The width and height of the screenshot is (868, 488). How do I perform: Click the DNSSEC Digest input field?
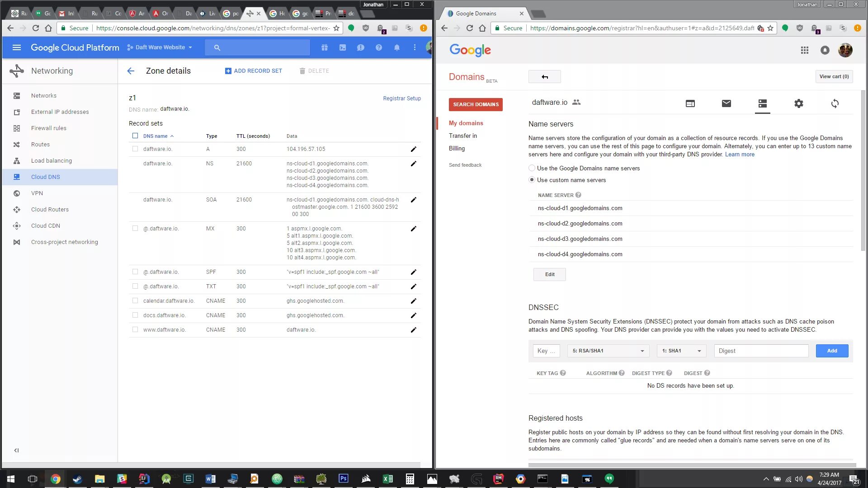click(x=761, y=351)
